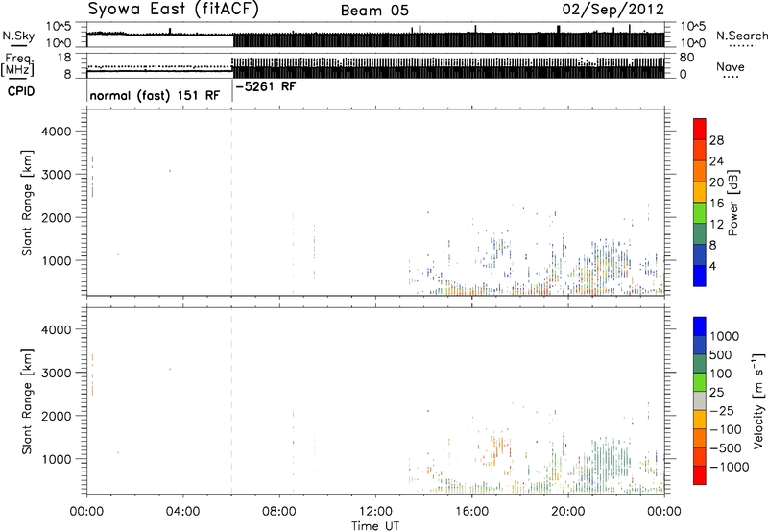Click "3000" on the power panel range axis

(56, 175)
